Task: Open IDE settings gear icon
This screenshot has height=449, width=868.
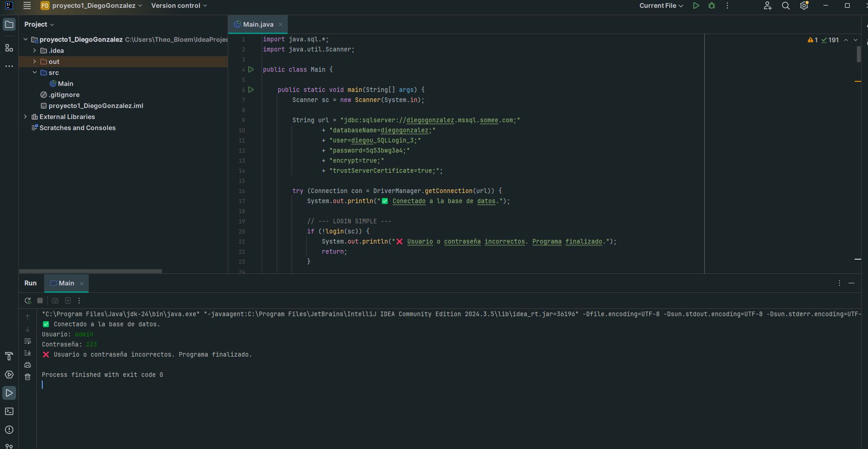Action: [x=804, y=6]
